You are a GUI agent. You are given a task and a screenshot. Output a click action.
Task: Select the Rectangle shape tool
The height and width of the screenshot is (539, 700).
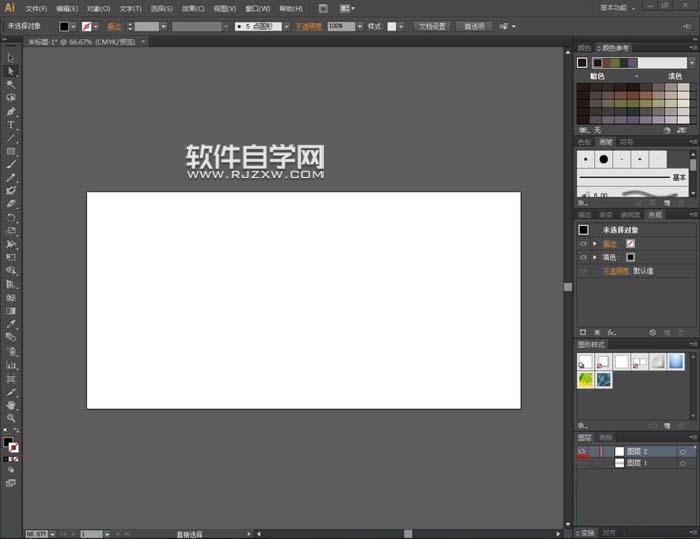click(x=11, y=151)
